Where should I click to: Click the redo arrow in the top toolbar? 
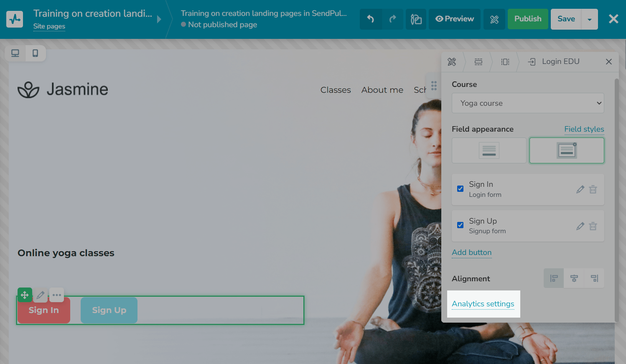392,19
